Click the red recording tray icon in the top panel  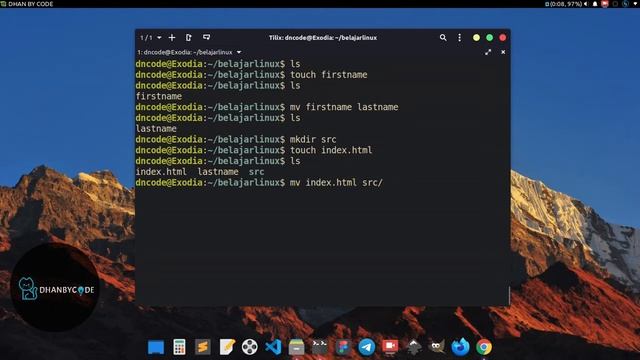pos(605,4)
